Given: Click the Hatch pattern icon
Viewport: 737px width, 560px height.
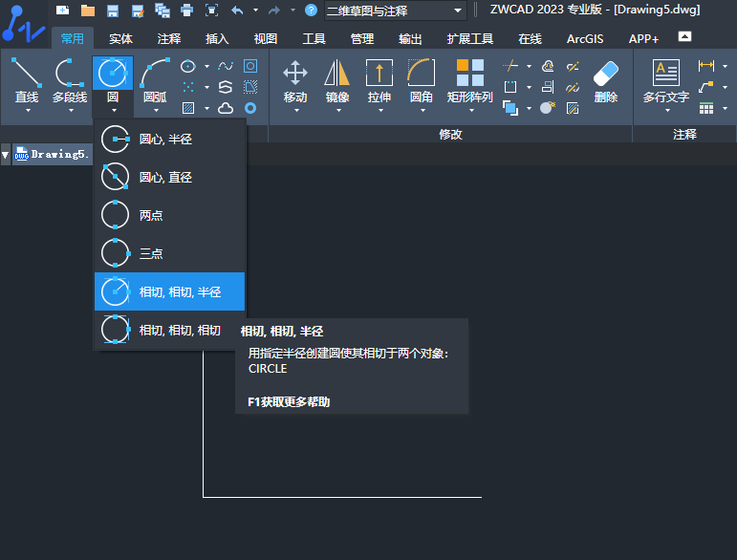Looking at the screenshot, I should point(188,109).
